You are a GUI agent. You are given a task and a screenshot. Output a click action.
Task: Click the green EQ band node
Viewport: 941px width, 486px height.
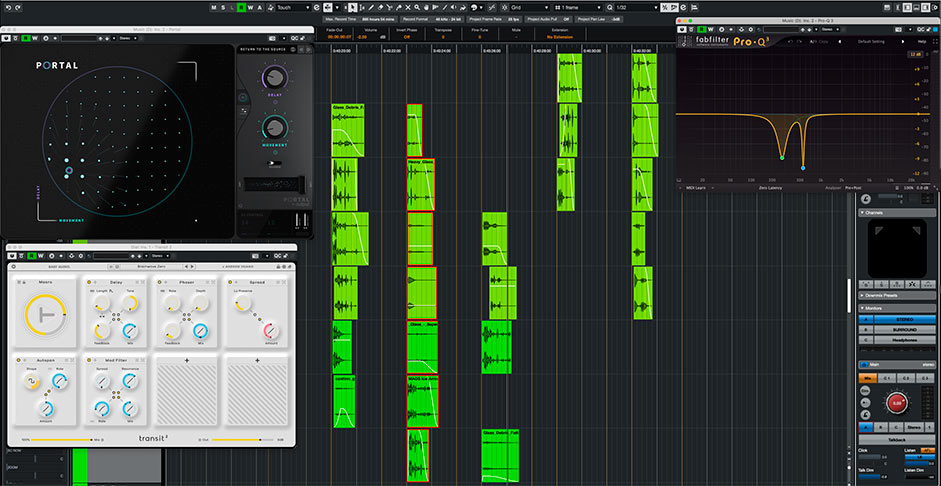point(781,158)
